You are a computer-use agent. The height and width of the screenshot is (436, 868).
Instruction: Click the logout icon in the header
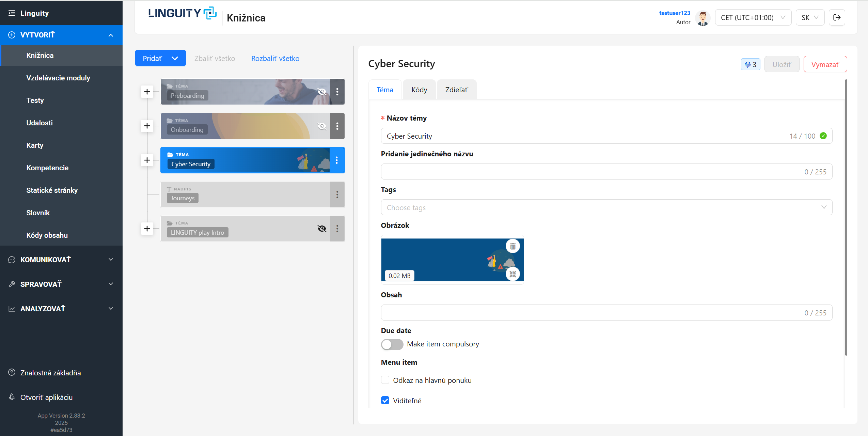[837, 17]
